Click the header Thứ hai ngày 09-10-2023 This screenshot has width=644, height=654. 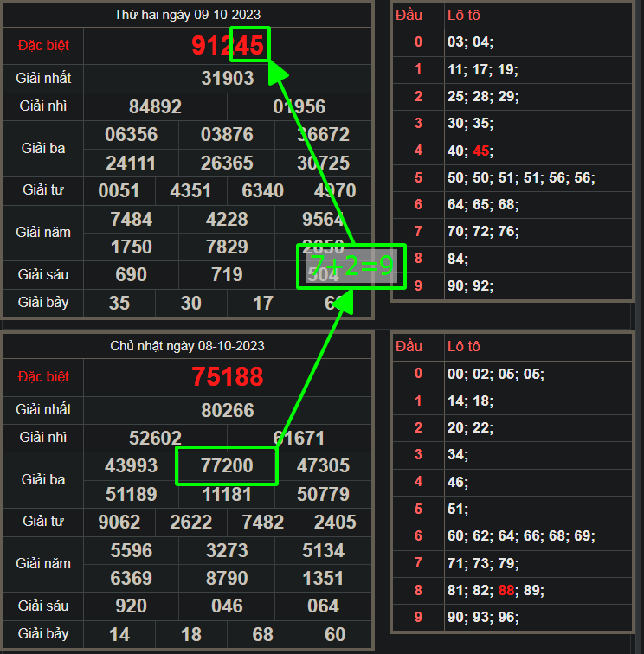(188, 15)
